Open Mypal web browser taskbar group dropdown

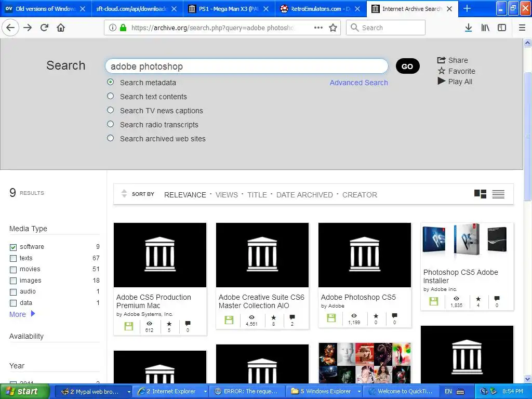(x=129, y=392)
